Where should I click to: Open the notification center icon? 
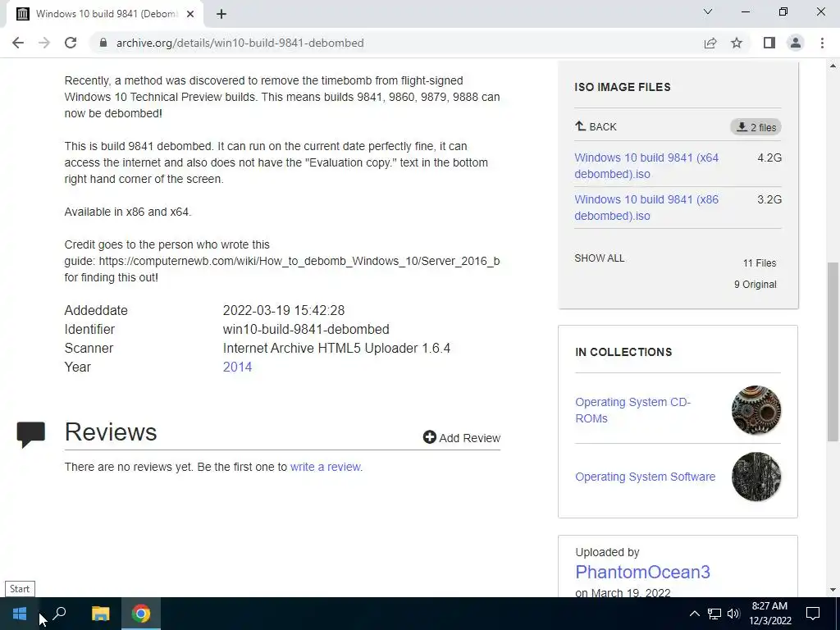813,614
